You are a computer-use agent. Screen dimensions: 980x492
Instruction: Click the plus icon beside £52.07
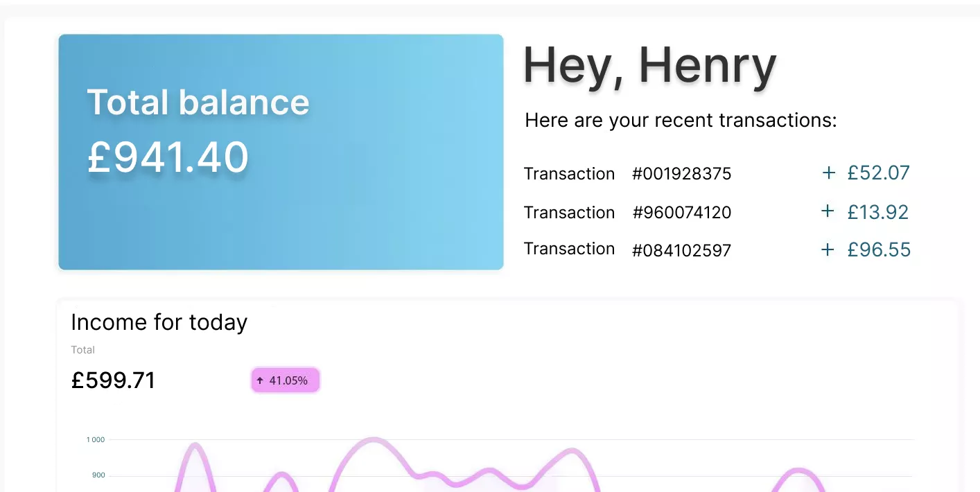pyautogui.click(x=828, y=173)
